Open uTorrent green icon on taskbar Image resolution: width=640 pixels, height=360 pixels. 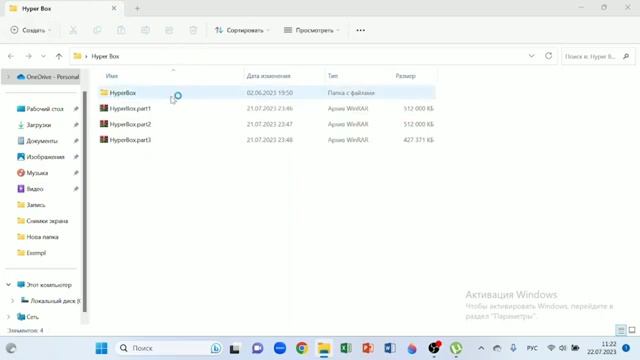coord(456,348)
